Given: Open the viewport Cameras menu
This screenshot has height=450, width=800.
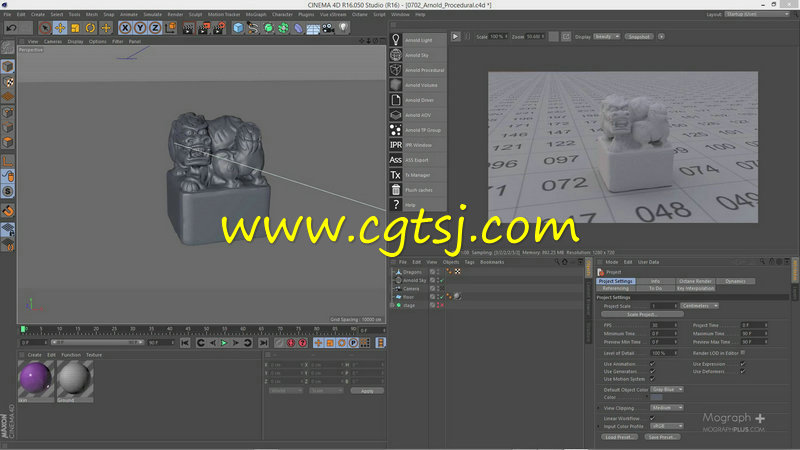Looking at the screenshot, I should (53, 41).
